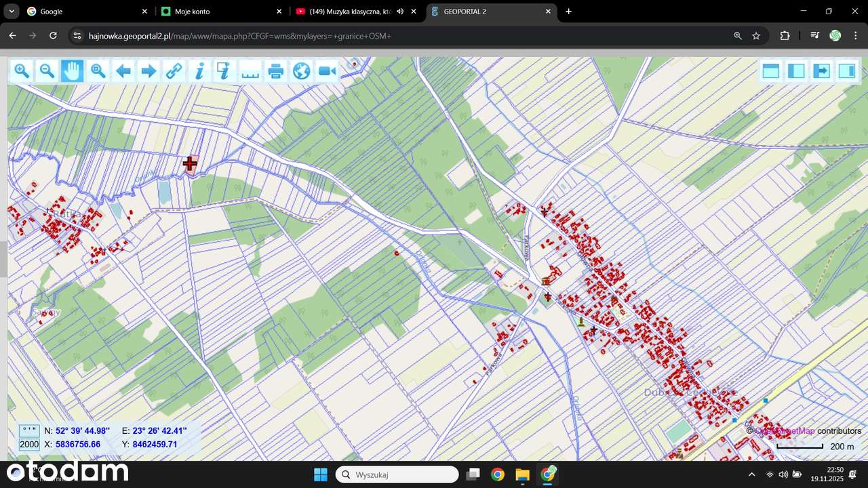868x488 pixels.
Task: Select the zoom out map tool
Action: pyautogui.click(x=47, y=70)
